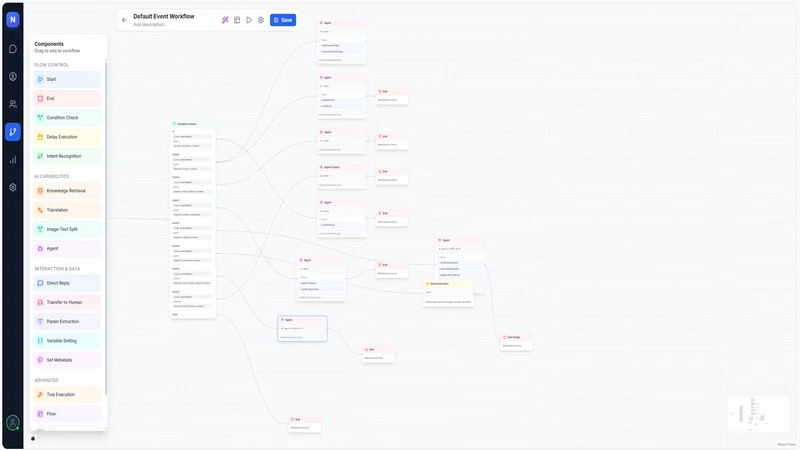
Task: Select the Condition Check component
Action: tap(67, 117)
